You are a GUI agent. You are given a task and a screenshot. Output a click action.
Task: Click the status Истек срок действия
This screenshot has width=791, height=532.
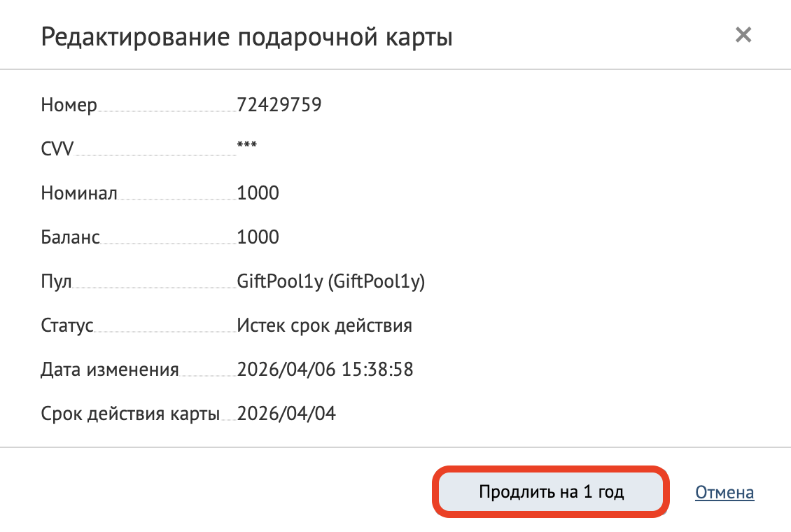click(x=324, y=325)
